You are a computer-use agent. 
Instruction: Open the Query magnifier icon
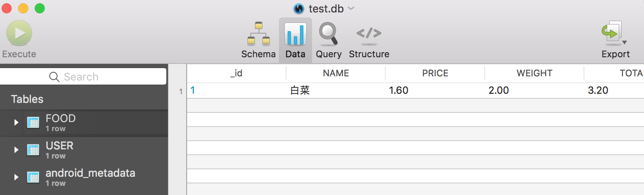point(328,34)
